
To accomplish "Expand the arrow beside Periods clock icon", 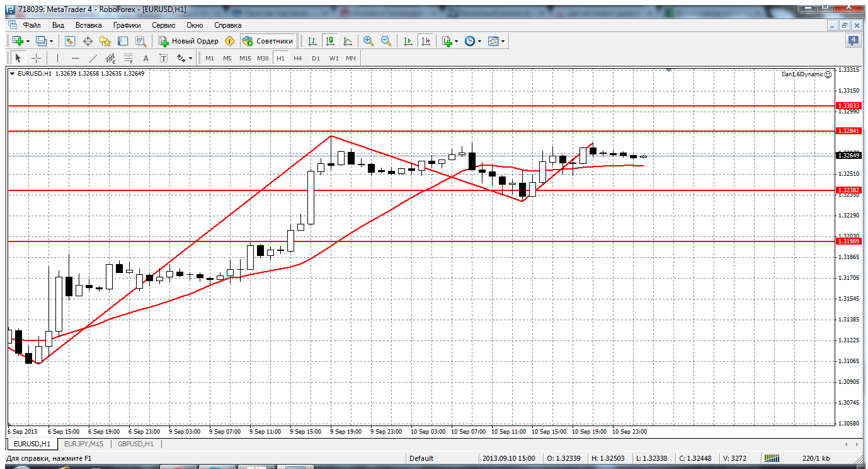I will 480,41.
